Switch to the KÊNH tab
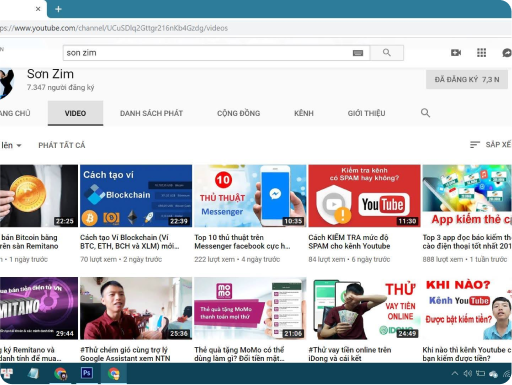Viewport: 512px width, 385px height. coord(304,113)
